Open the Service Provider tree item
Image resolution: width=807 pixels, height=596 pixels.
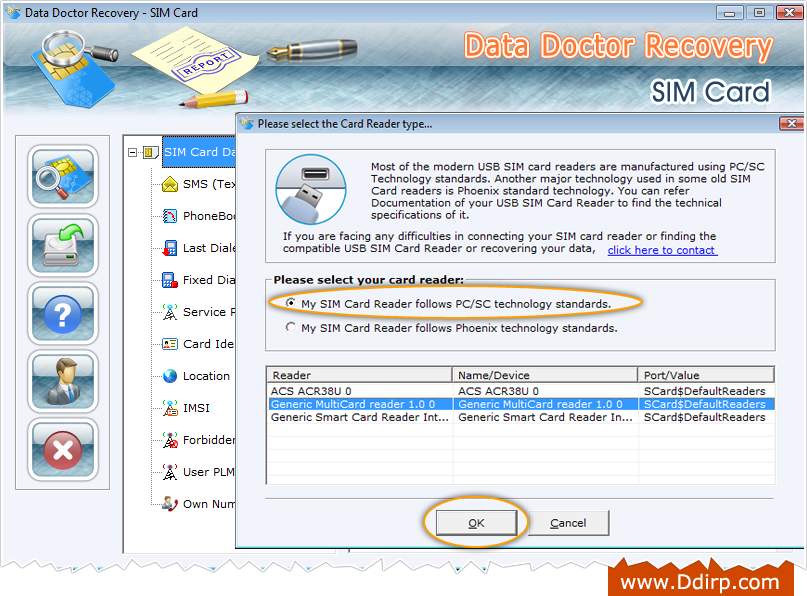coord(209,312)
